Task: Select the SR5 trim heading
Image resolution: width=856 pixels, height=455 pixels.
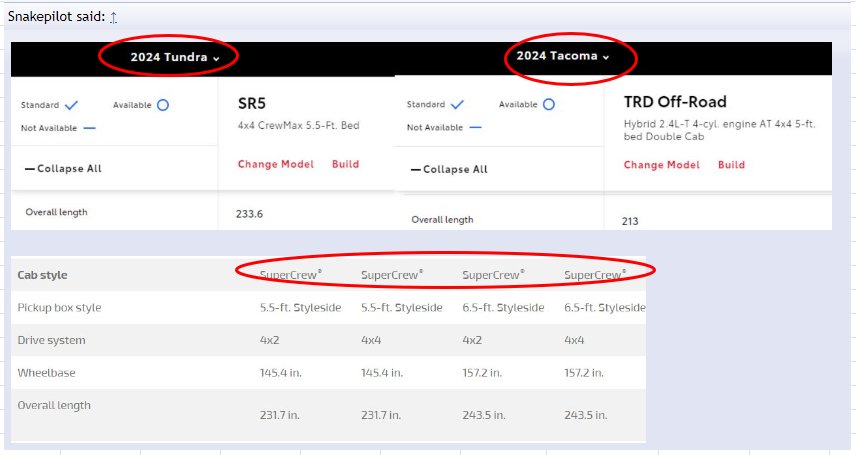Action: point(252,104)
